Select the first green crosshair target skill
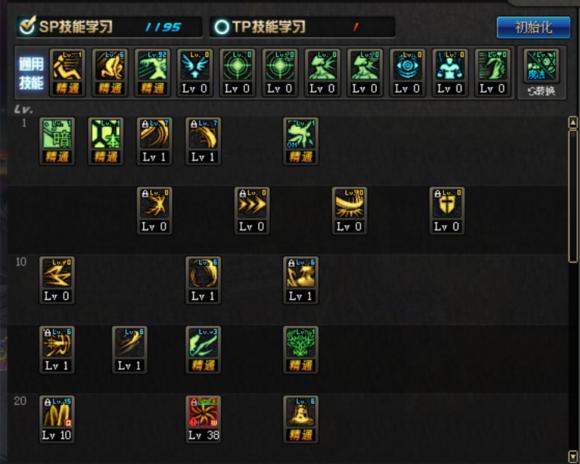This screenshot has width=580, height=464. (x=237, y=73)
